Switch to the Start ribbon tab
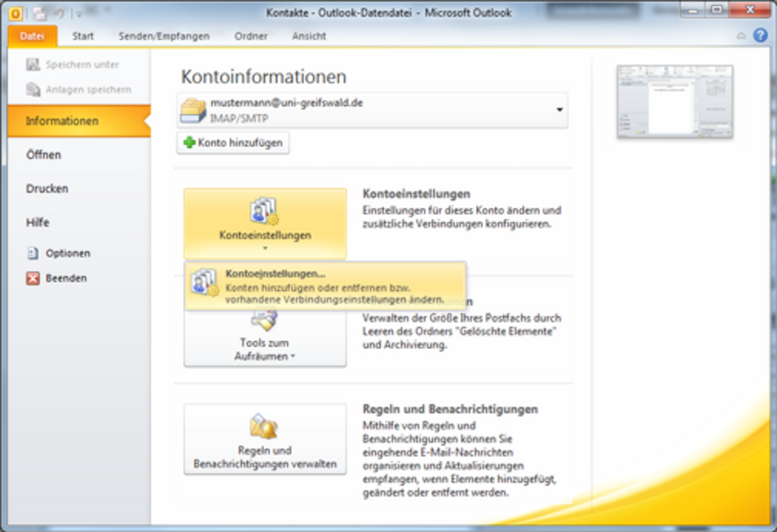The image size is (777, 532). coord(83,36)
